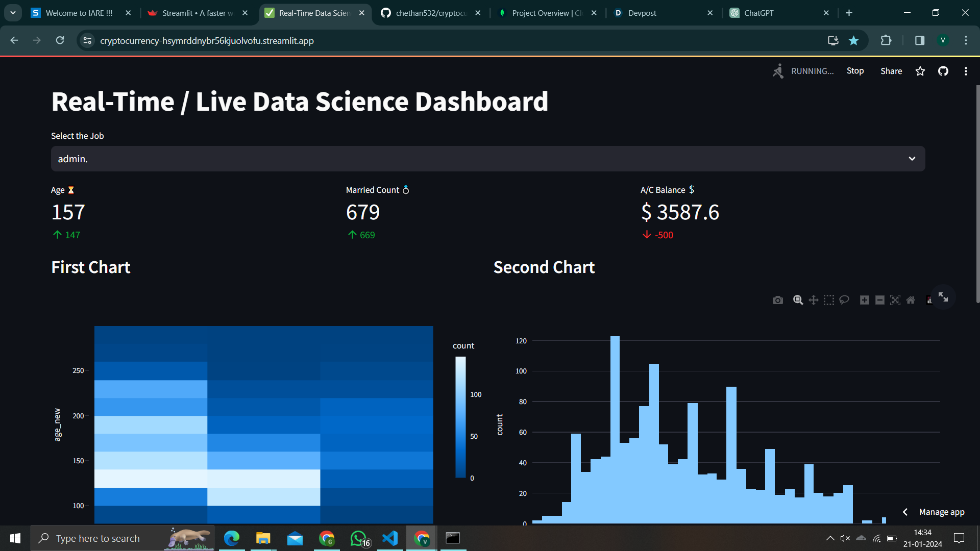Viewport: 980px width, 551px height.
Task: Select the Zoom tool on the chart toolbar
Action: [x=798, y=300]
